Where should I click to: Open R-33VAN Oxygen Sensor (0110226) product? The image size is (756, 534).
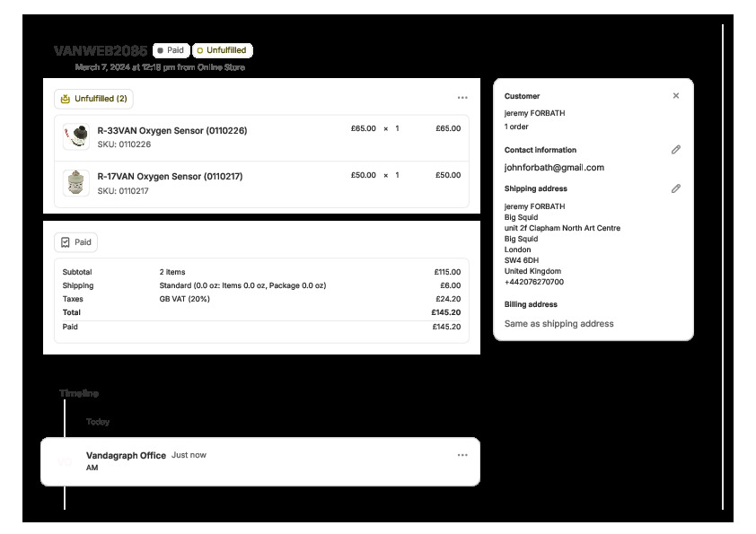pyautogui.click(x=171, y=130)
